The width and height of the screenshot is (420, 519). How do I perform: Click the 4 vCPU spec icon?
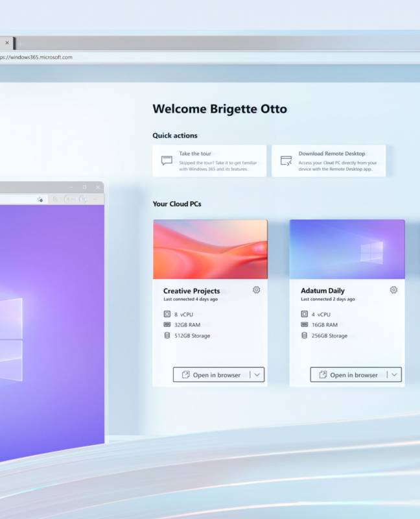(x=304, y=314)
